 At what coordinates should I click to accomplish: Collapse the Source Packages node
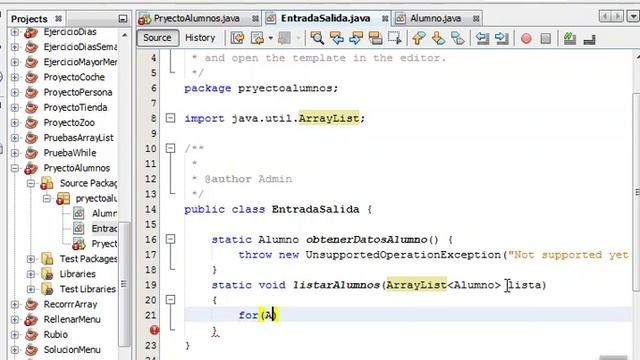[31, 183]
